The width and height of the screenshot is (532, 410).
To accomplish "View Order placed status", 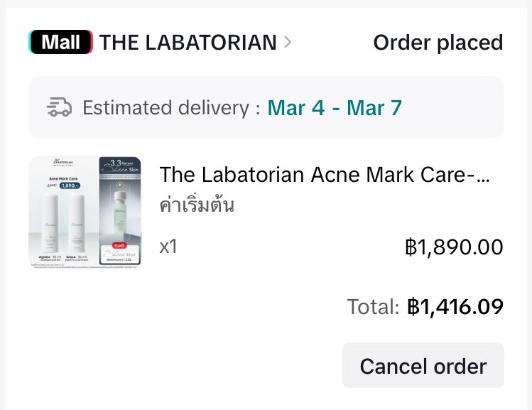I will point(438,43).
